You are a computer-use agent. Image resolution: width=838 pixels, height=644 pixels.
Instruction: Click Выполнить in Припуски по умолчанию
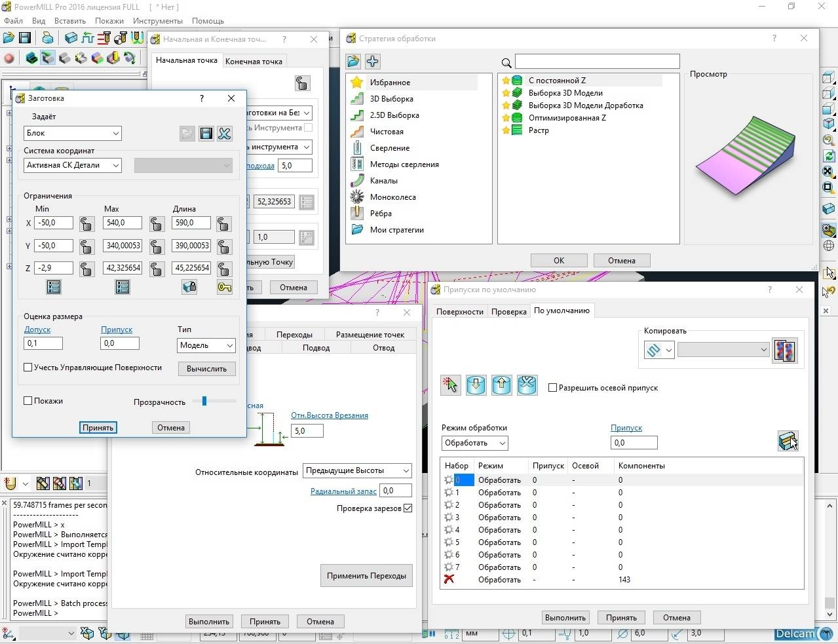[x=565, y=618]
